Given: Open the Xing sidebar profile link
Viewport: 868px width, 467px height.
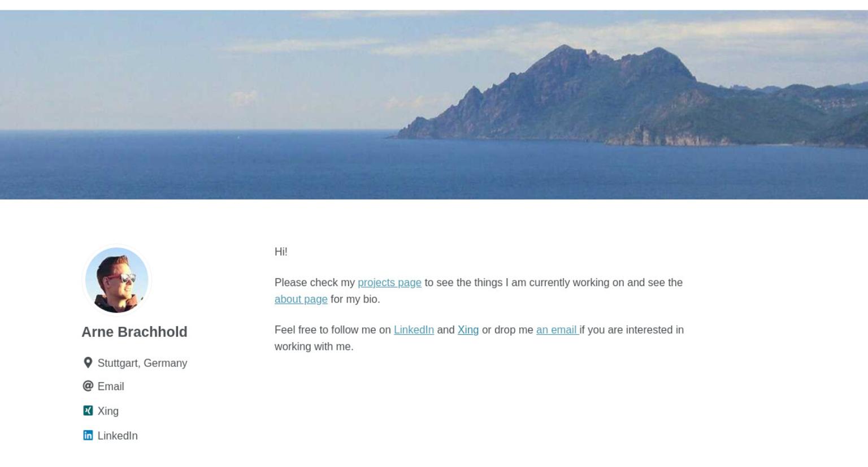Looking at the screenshot, I should (x=108, y=411).
